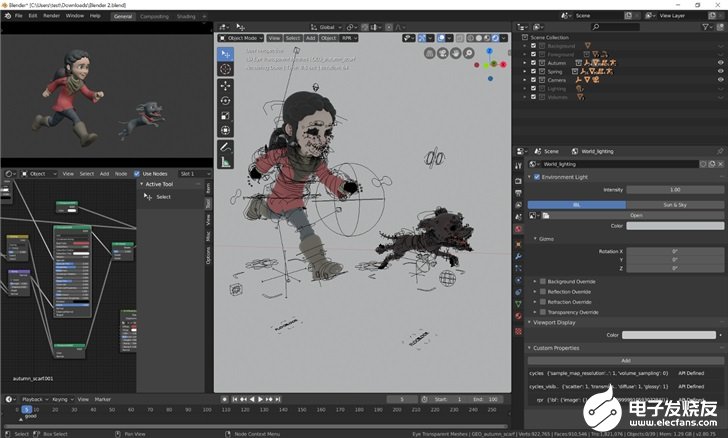Enable the Background Override checkbox
Image resolution: width=728 pixels, height=438 pixels.
542,281
